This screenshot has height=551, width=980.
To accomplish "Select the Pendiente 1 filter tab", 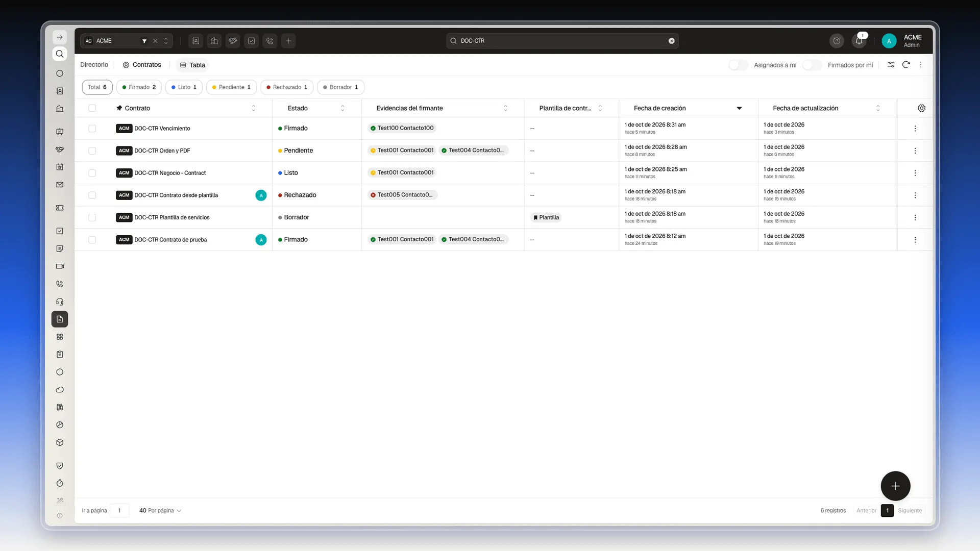I will [231, 87].
